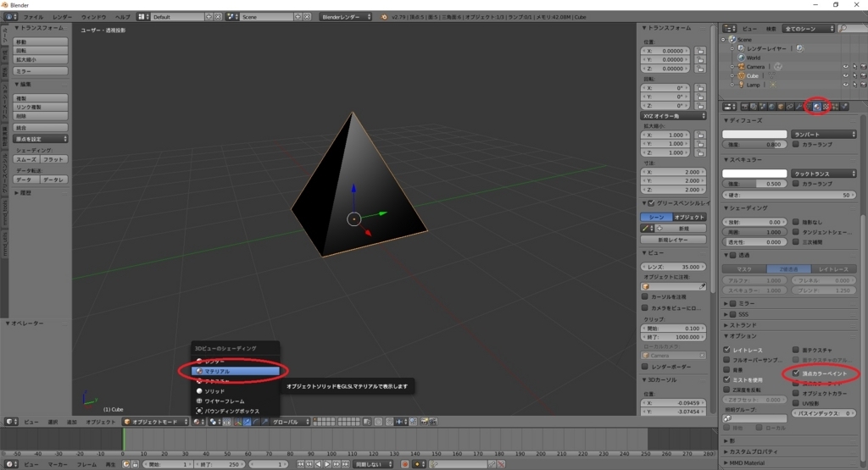Screen dimensions: 868x470
Task: Click the Cube object icon in outliner
Action: point(742,75)
